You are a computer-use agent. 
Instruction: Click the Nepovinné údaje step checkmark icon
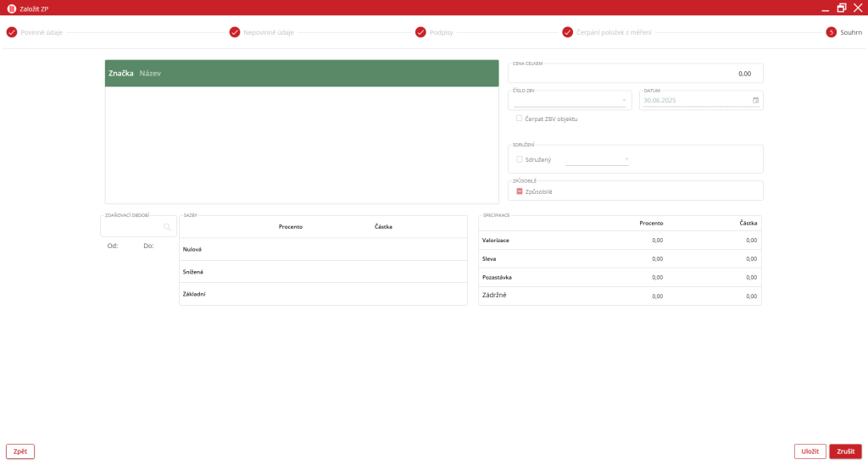[235, 32]
